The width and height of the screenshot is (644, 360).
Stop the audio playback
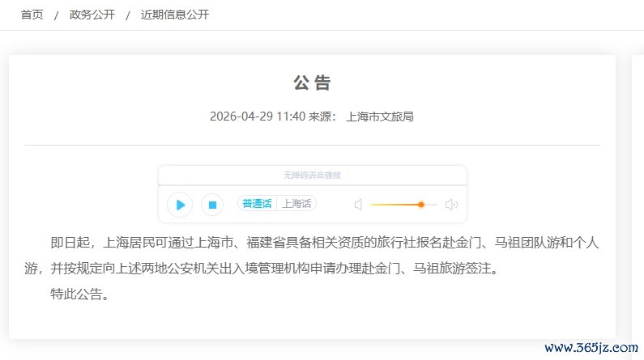coord(212,205)
